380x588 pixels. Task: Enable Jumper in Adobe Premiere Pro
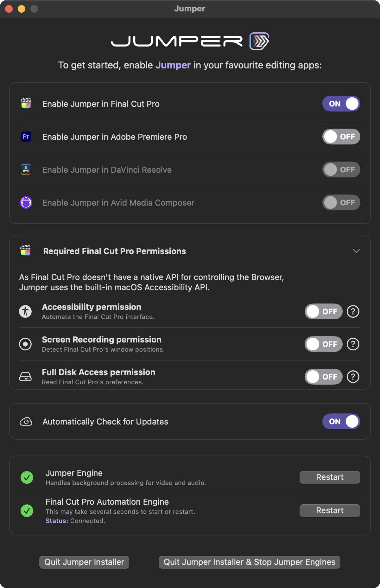click(341, 137)
